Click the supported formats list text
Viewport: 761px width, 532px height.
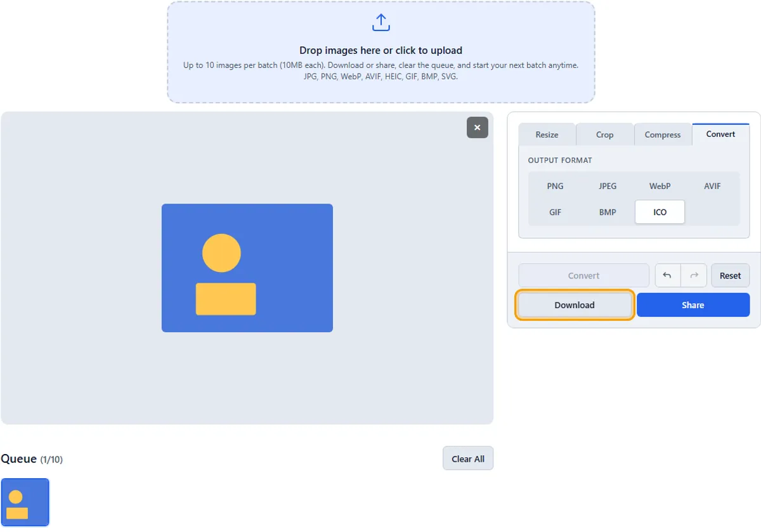point(381,77)
